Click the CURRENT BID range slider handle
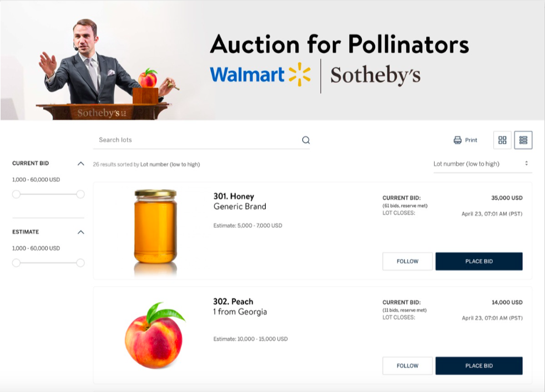The width and height of the screenshot is (545, 392). (x=16, y=195)
